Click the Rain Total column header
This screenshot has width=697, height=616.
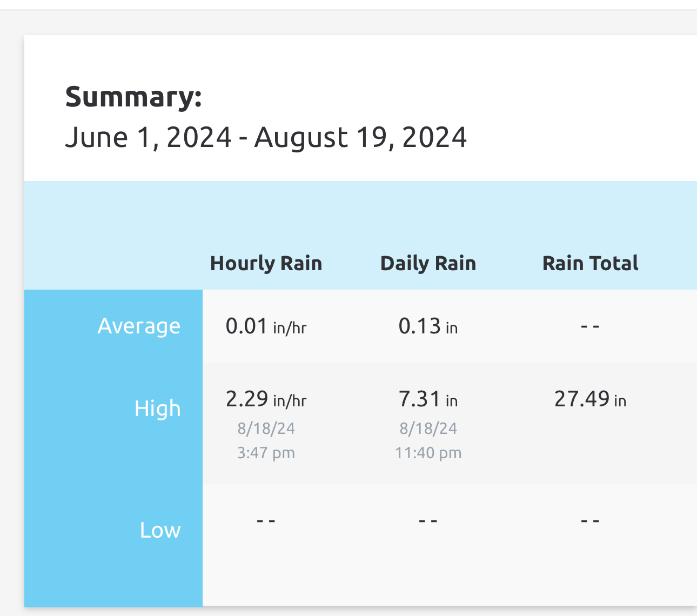(x=590, y=263)
